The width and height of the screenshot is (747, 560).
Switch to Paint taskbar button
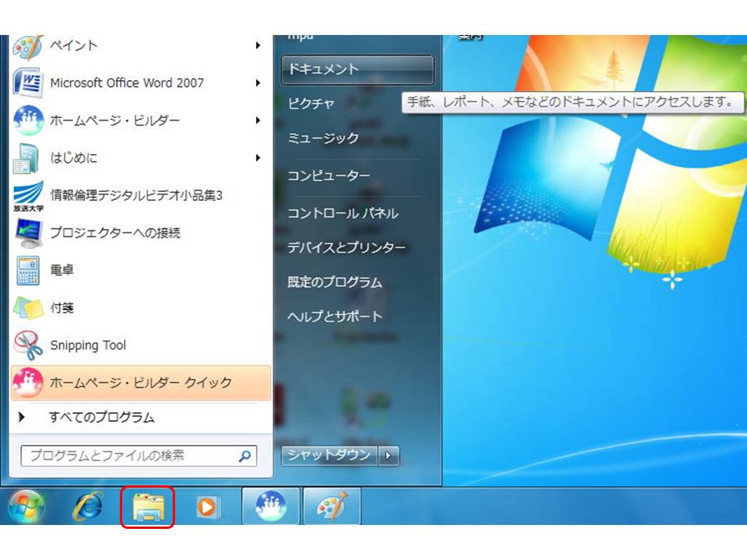(x=332, y=506)
